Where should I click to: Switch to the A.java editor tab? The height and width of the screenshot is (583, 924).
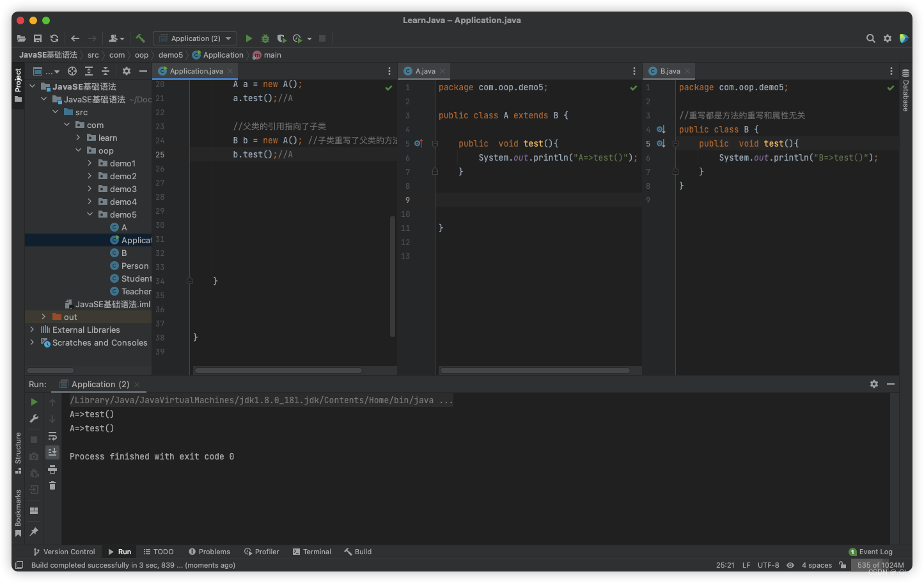point(425,71)
